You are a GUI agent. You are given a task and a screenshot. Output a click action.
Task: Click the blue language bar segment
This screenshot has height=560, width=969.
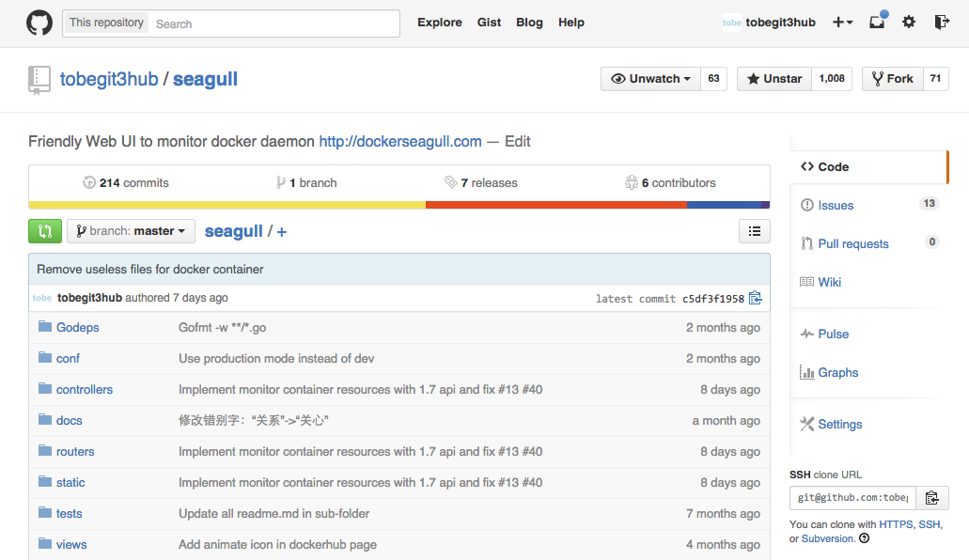point(725,205)
